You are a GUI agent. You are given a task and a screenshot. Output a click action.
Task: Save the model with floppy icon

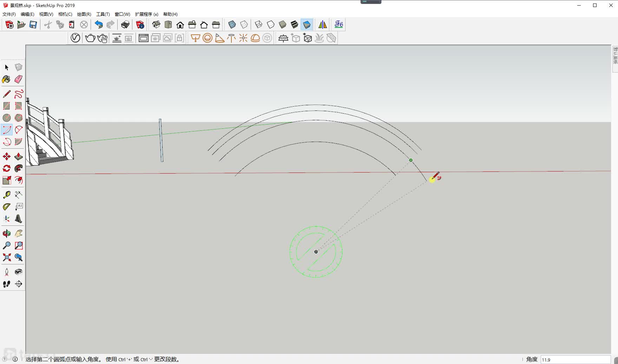(33, 25)
